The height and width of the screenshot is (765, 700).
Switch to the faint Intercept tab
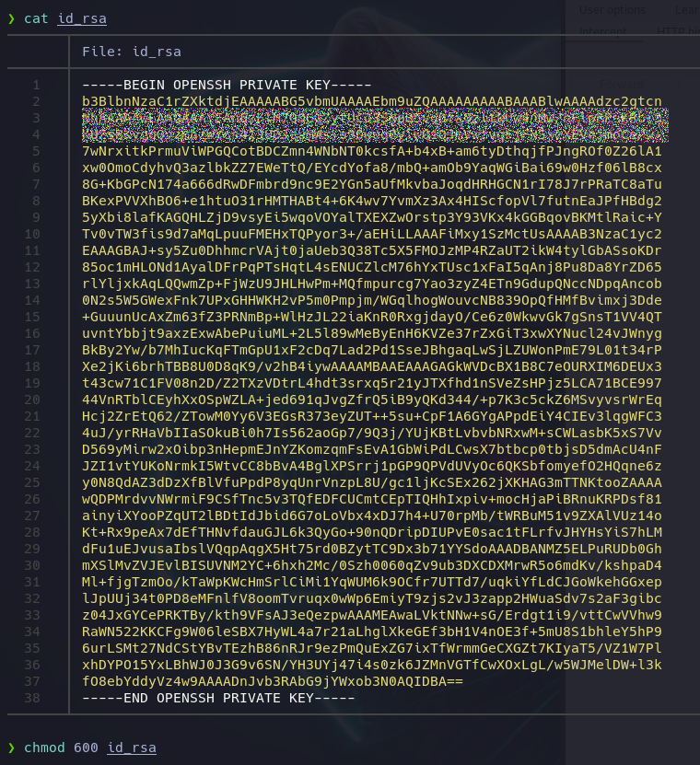coord(601,31)
